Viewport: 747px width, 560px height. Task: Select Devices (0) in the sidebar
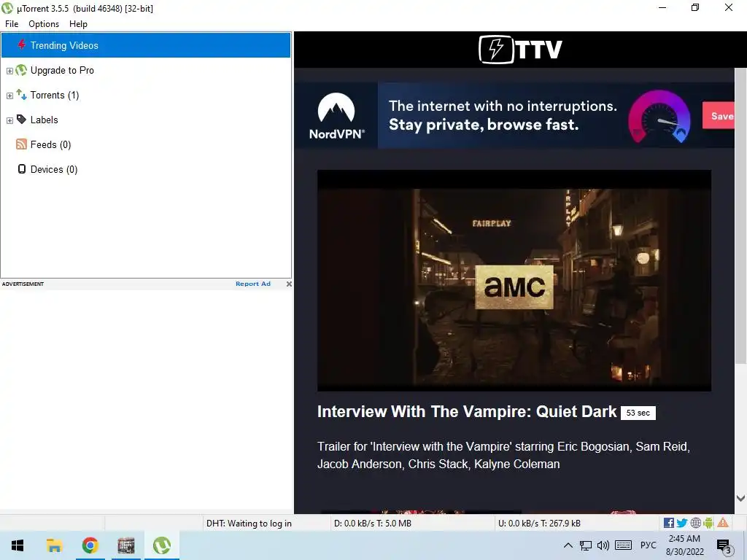[54, 169]
